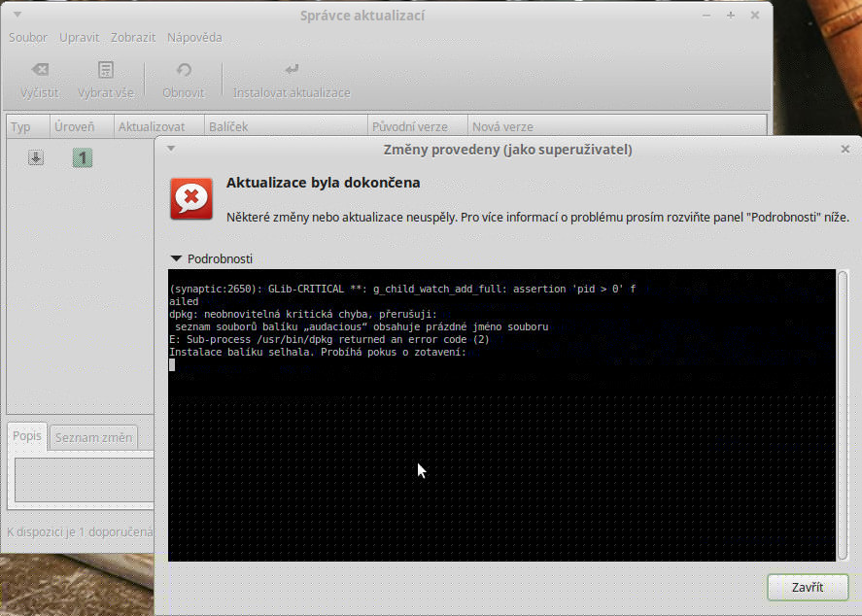
Task: Open the Zobrazit menu
Action: click(x=133, y=37)
